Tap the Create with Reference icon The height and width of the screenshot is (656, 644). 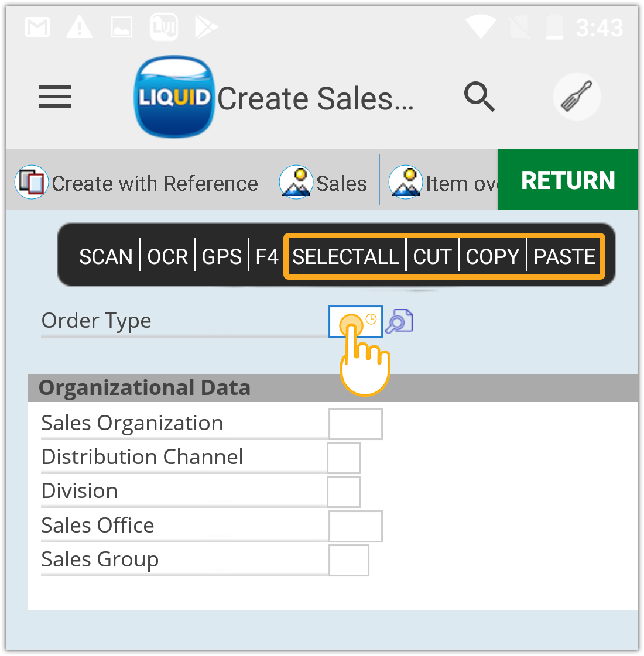(31, 183)
